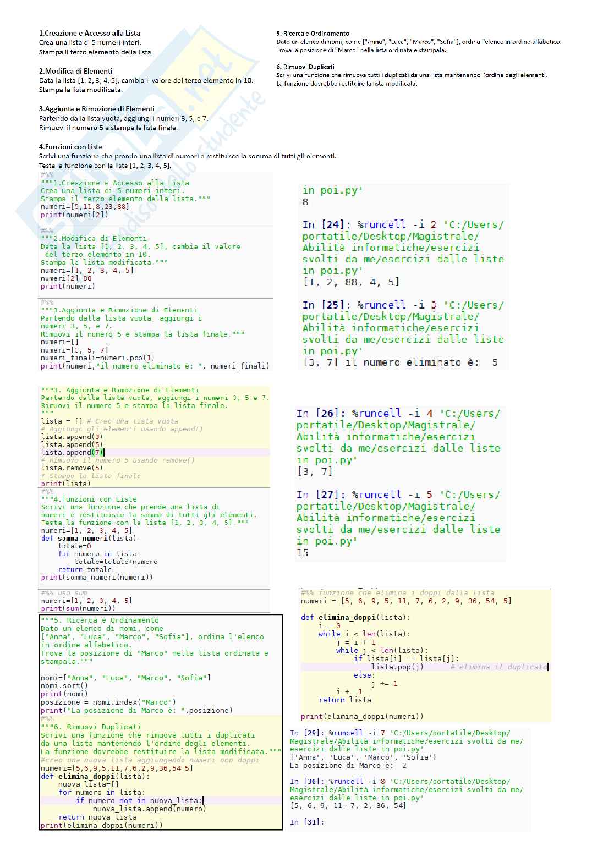Click the bold heading '2.Modifica di Elementi'
The height and width of the screenshot is (868, 614).
tap(75, 71)
